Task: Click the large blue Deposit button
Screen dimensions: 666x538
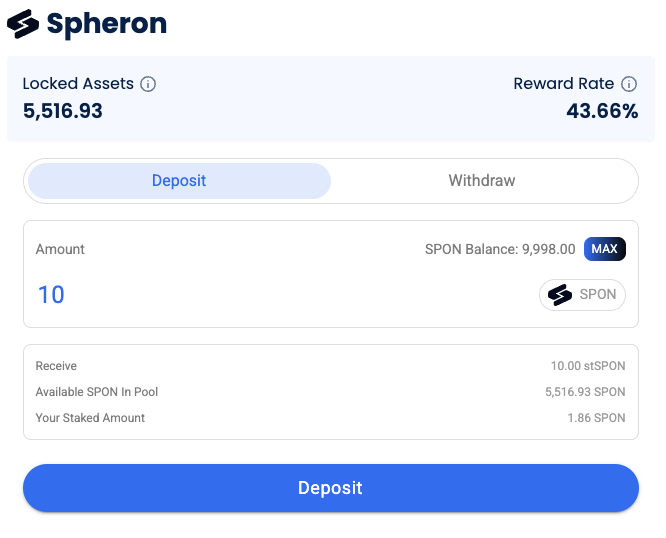Action: click(x=331, y=488)
